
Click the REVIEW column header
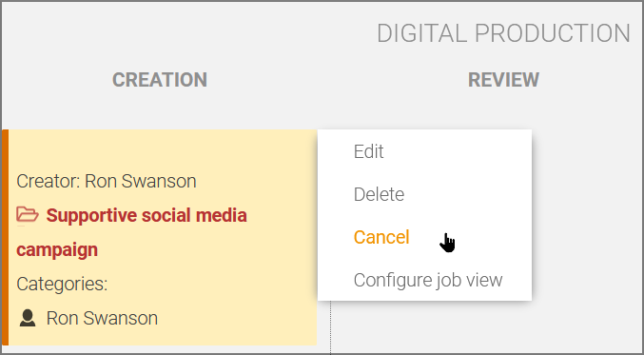pos(503,80)
